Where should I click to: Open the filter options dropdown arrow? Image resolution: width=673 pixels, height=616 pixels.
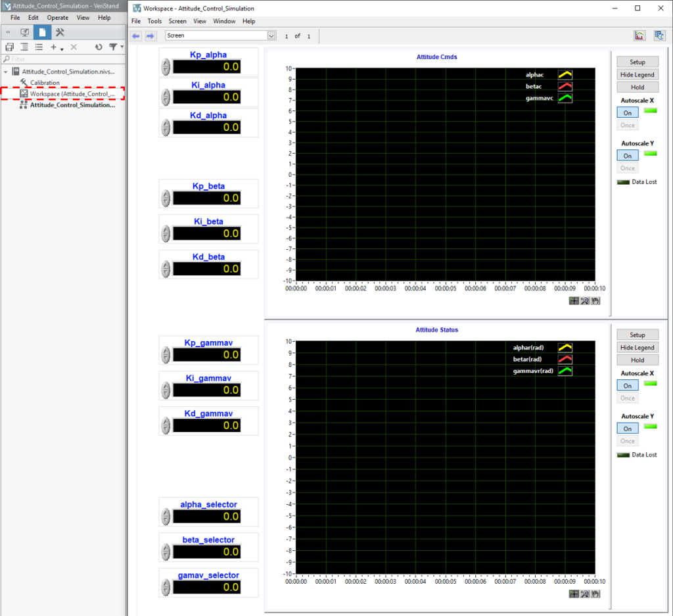122,47
